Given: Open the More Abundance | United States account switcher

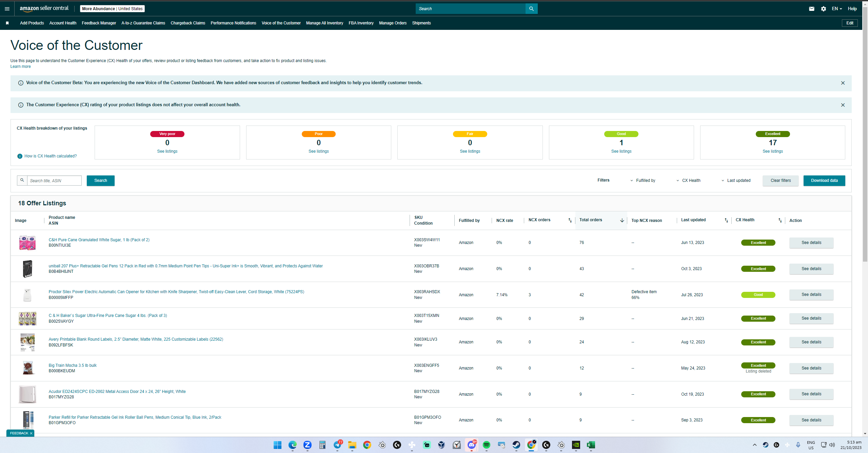Looking at the screenshot, I should 112,9.
